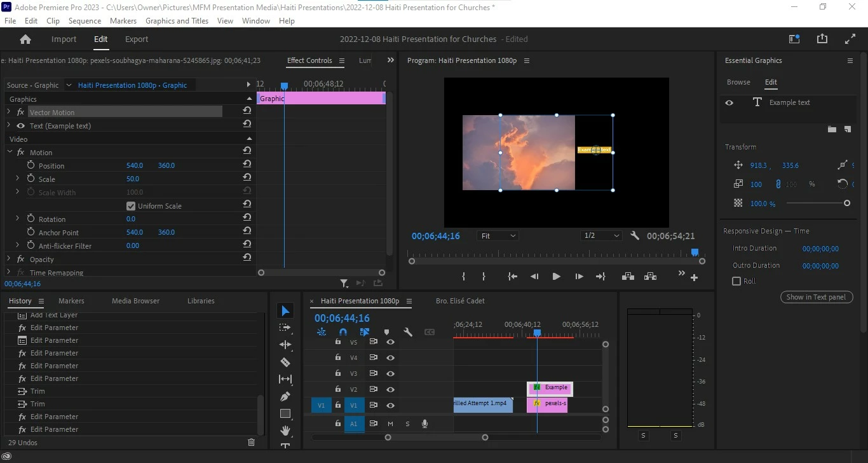Select the Pen tool
Viewport: 868px width, 463px height.
click(x=285, y=397)
